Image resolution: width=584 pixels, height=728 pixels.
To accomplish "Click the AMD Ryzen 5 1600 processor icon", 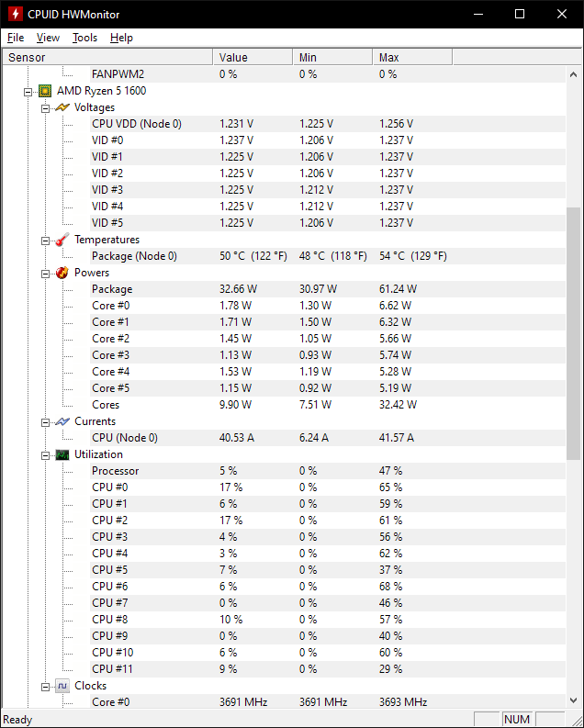I will [x=45, y=91].
